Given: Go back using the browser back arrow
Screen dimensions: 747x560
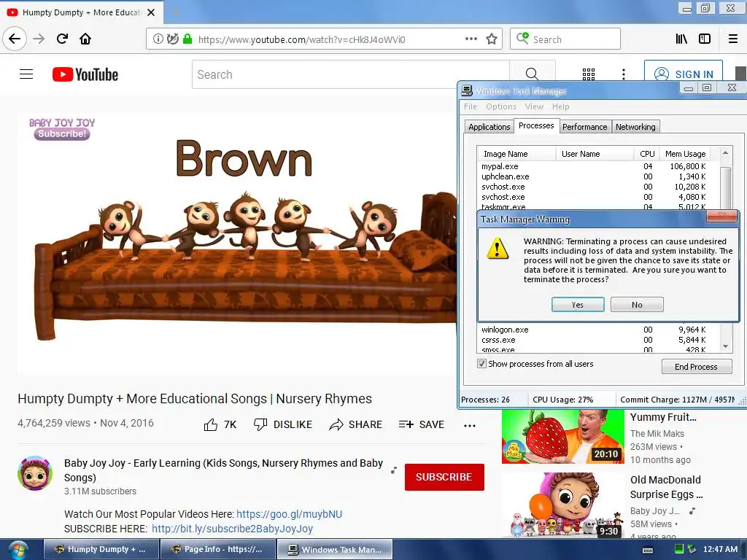Looking at the screenshot, I should coord(15,39).
